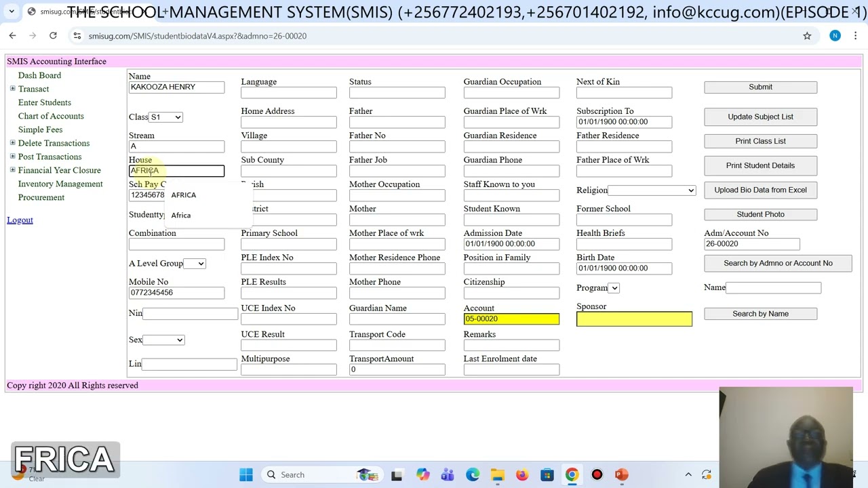Viewport: 868px width, 488px height.
Task: Open the screen recorder taskbar icon
Action: 597,474
